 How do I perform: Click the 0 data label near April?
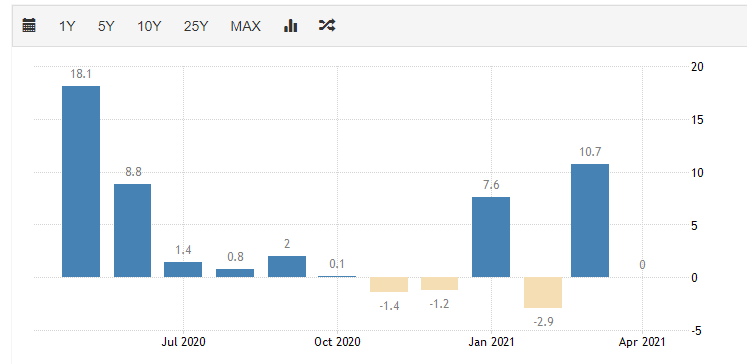642,264
